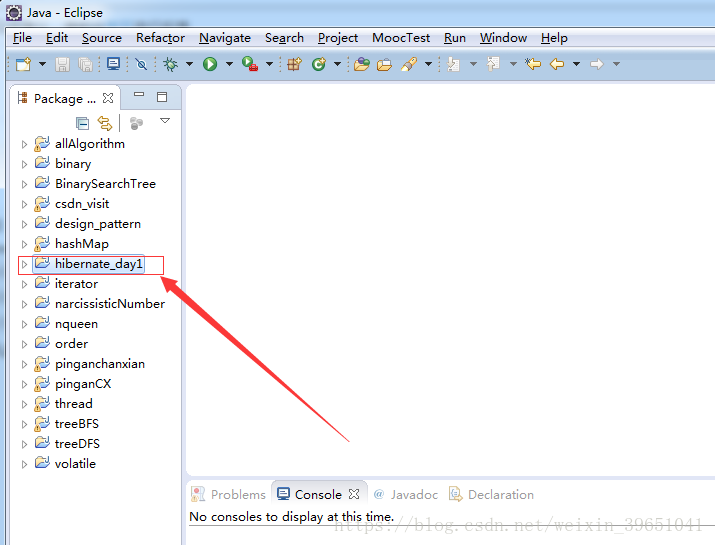Open the Back history dropdown arrow

(x=576, y=64)
